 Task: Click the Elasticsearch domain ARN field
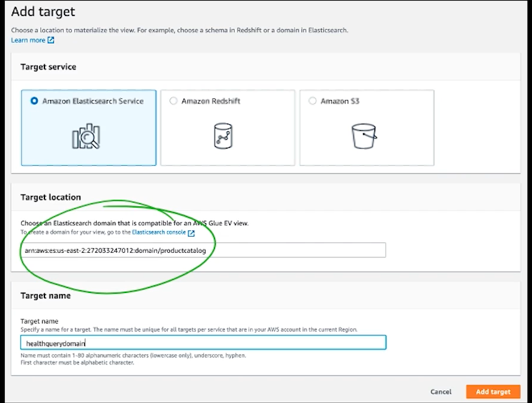tap(203, 250)
